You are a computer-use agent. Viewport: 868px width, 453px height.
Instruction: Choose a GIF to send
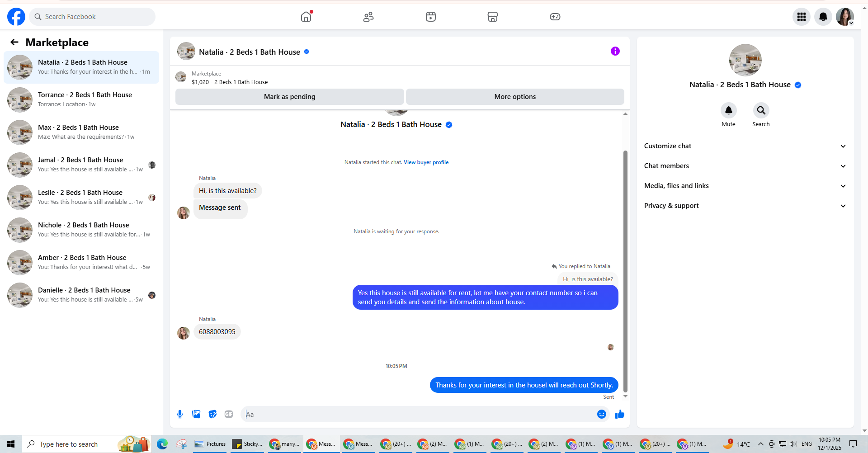point(229,414)
